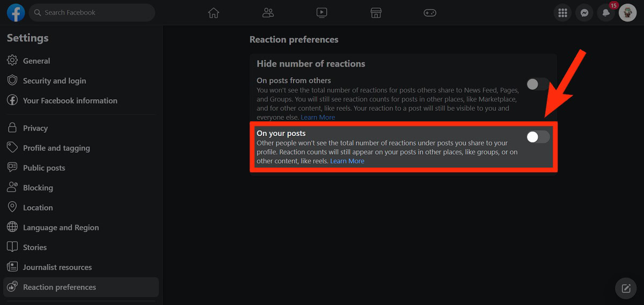Open the Home feed icon
The width and height of the screenshot is (644, 305).
coord(214,13)
